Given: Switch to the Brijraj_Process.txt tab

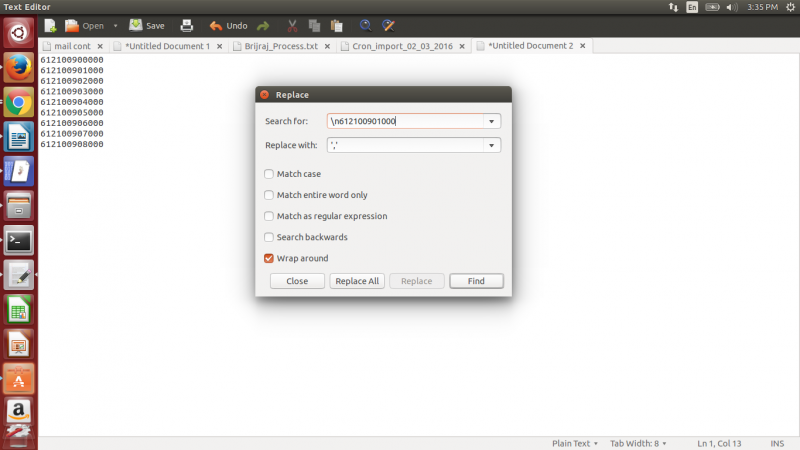Looking at the screenshot, I should 281,46.
